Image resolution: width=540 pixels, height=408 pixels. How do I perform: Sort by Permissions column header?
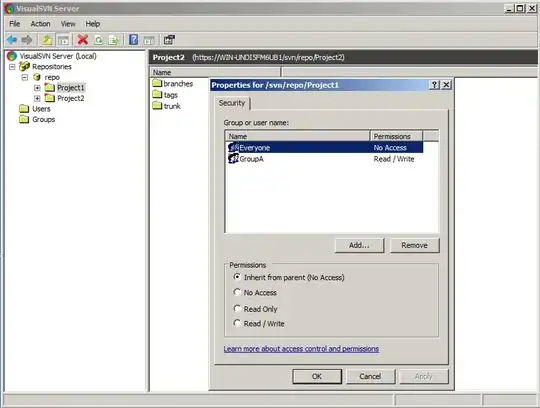coord(396,136)
